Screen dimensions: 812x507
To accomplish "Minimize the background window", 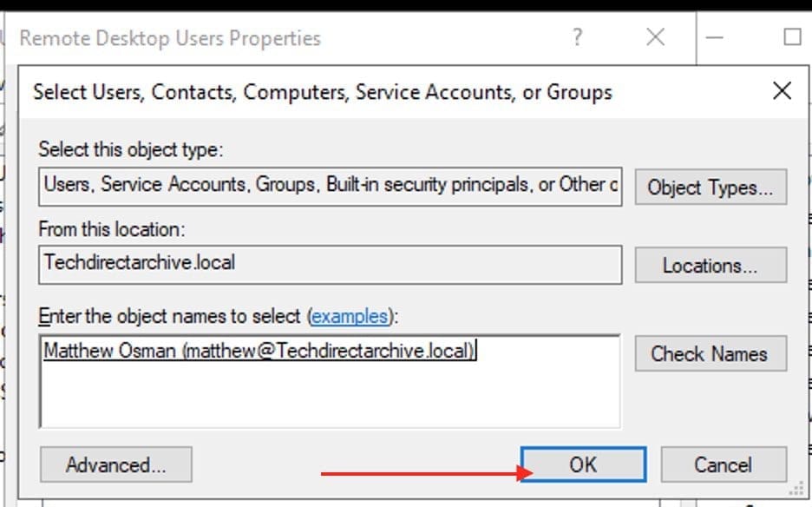I will tap(715, 37).
